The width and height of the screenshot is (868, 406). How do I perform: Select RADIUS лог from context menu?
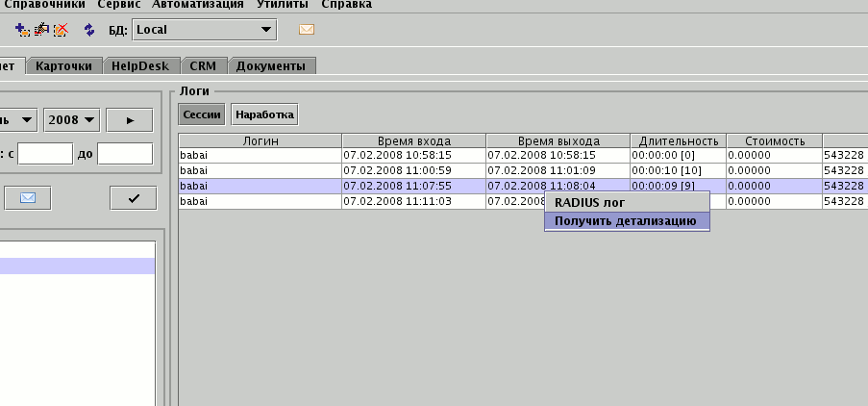point(589,202)
